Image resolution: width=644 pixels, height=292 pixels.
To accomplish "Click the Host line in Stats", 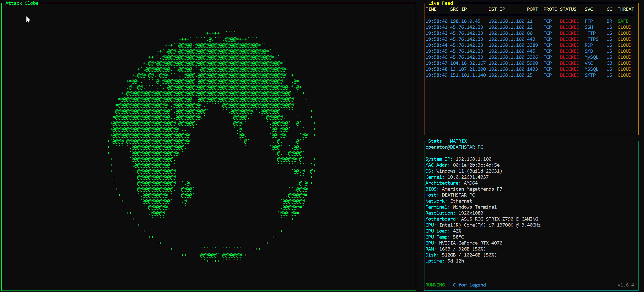I will 450,195.
